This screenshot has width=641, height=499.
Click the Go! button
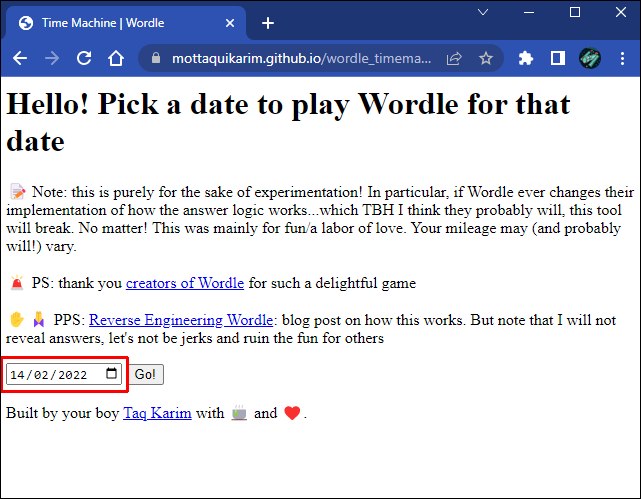tap(146, 374)
